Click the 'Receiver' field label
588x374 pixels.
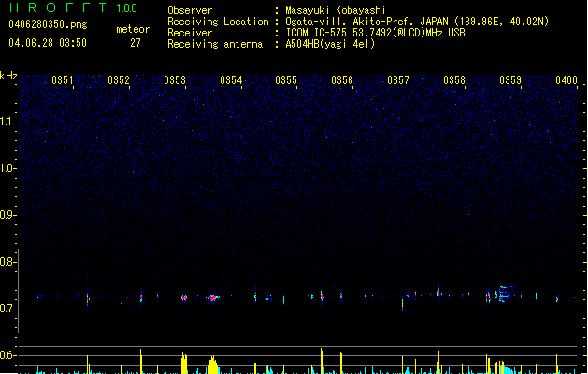[190, 33]
